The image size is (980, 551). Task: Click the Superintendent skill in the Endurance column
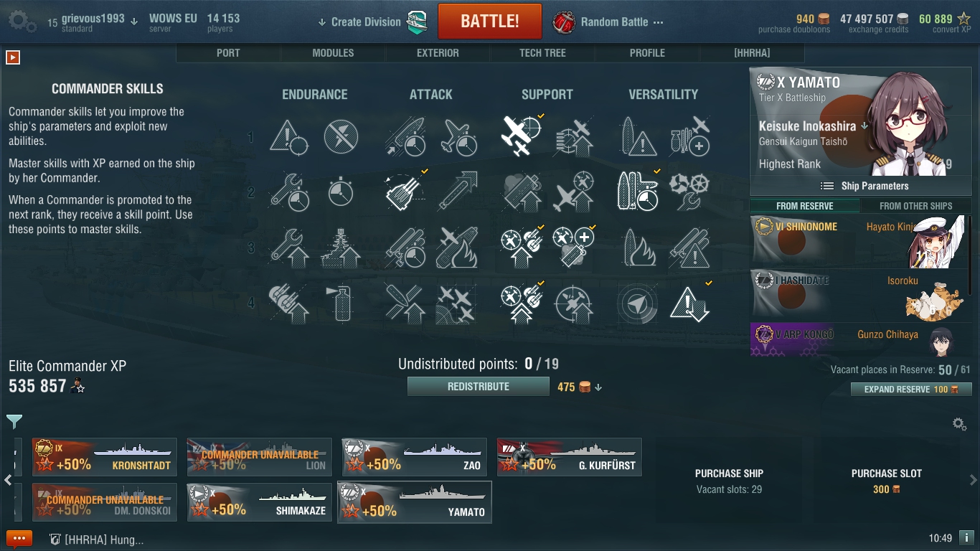(288, 248)
